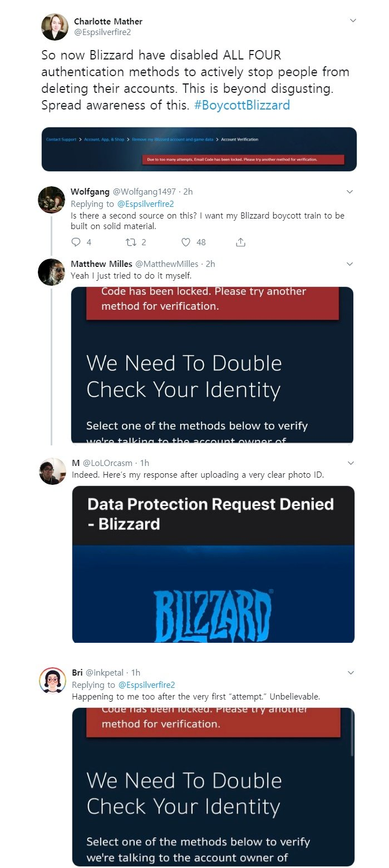Open Bri's cartoon avatar
Viewport: 389px width, 868px height.
click(x=53, y=681)
